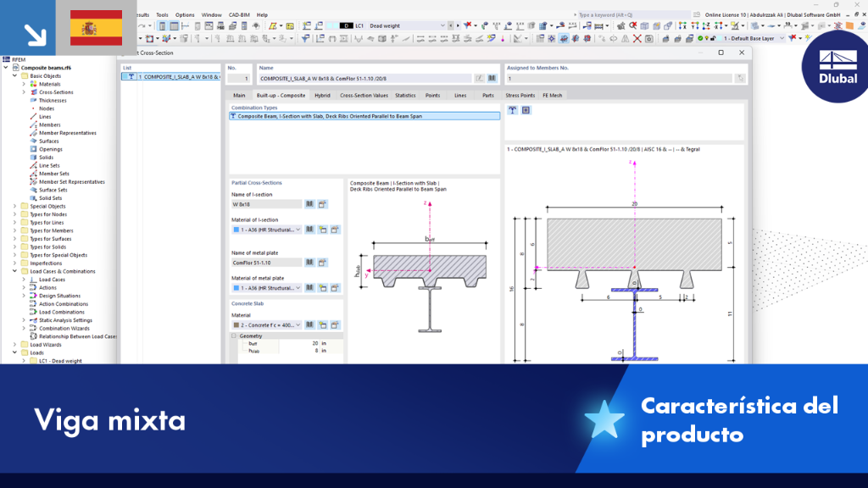Select LC1 - Dead weight tree item
Viewport: 868px width, 488px height.
tap(60, 361)
